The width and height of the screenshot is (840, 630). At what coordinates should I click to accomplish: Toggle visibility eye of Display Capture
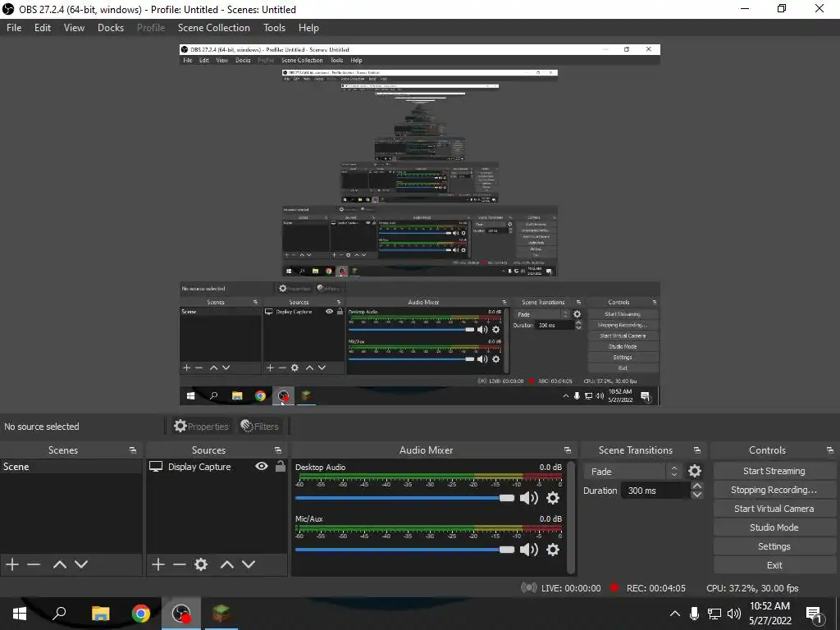point(262,466)
